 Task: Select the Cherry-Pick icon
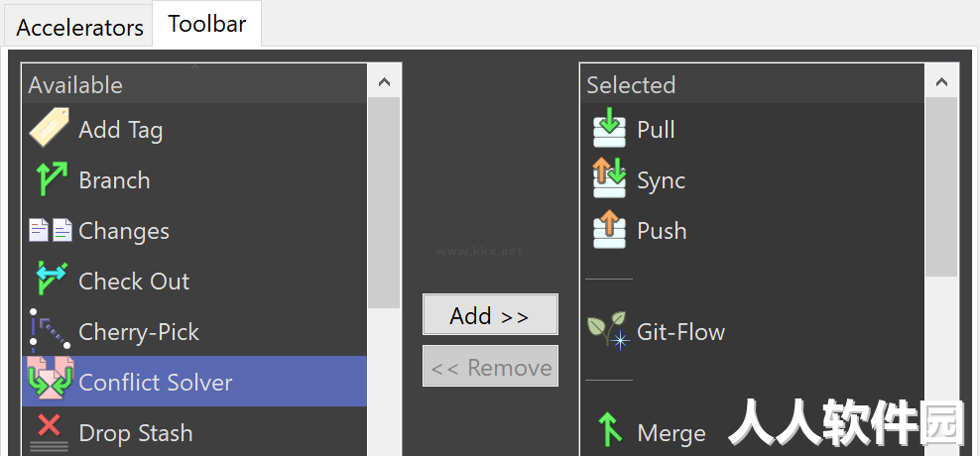(x=50, y=328)
